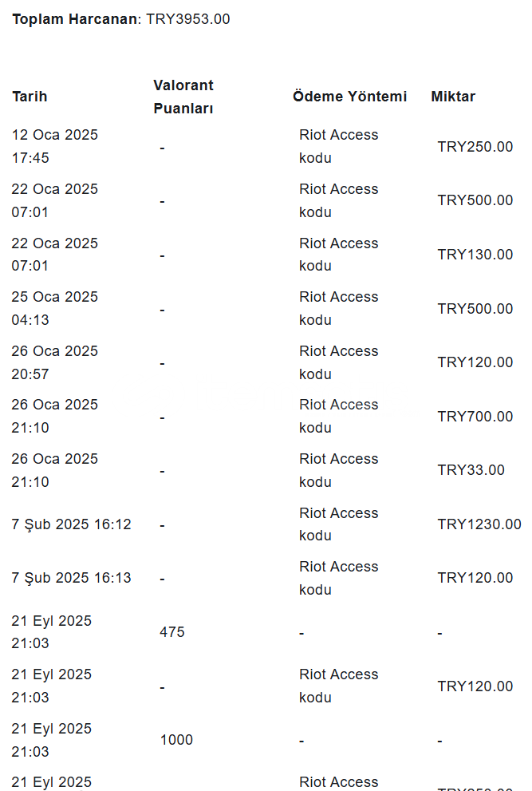Viewport: 532px width, 791px height.
Task: Click the TRY33.00 amount cell
Action: point(471,470)
